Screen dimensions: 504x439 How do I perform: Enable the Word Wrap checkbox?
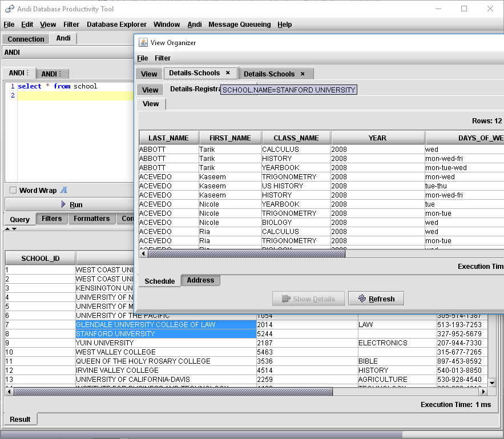coord(13,190)
